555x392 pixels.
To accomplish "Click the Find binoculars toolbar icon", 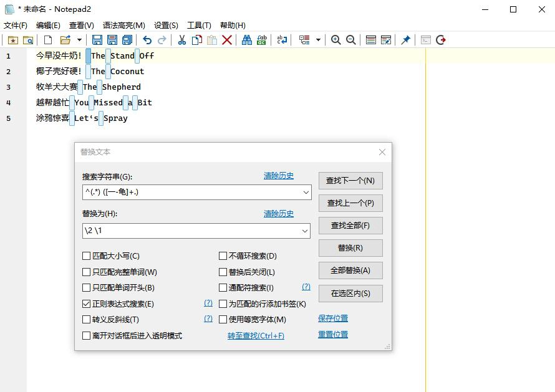I will click(247, 40).
